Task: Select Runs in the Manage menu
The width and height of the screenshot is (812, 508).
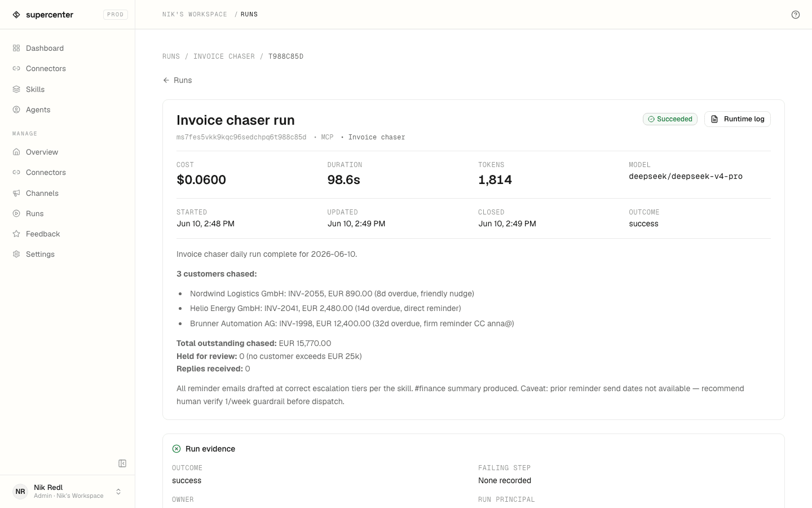Action: [68, 213]
